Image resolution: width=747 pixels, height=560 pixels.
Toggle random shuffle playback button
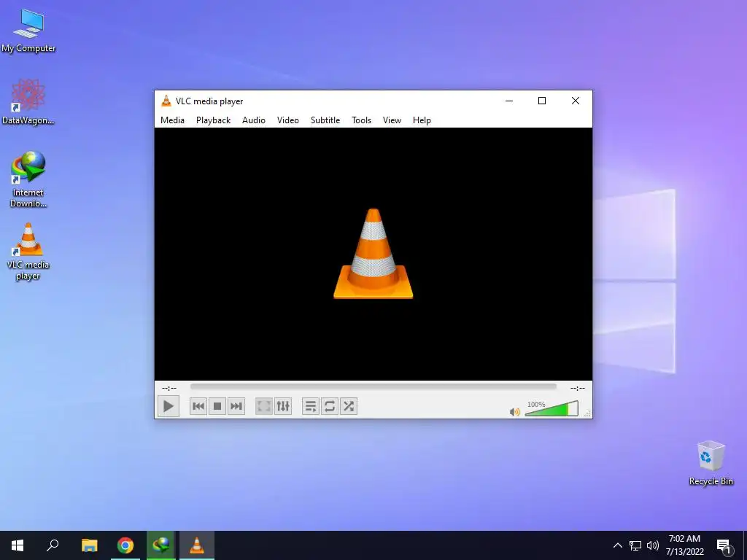(x=349, y=406)
